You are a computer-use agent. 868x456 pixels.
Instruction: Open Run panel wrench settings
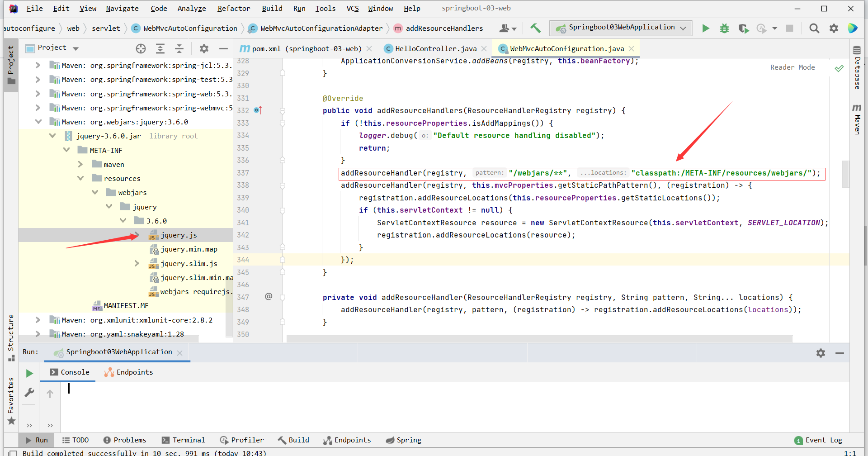tap(29, 392)
